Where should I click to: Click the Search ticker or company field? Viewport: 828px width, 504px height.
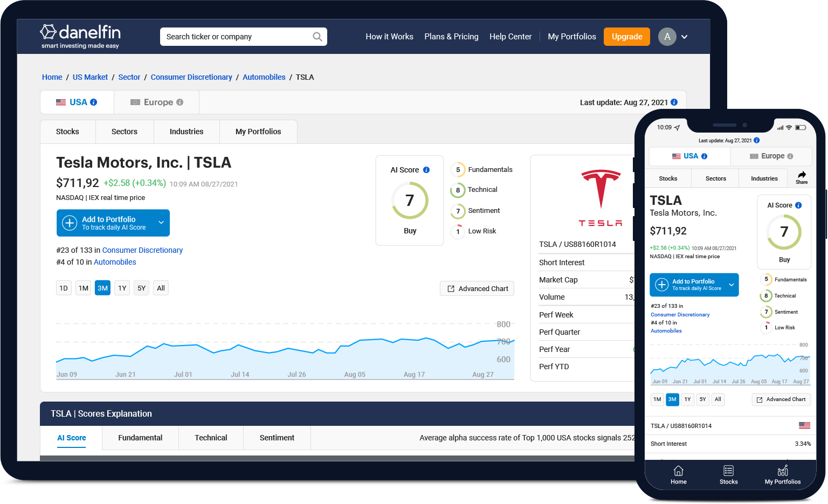(x=244, y=37)
